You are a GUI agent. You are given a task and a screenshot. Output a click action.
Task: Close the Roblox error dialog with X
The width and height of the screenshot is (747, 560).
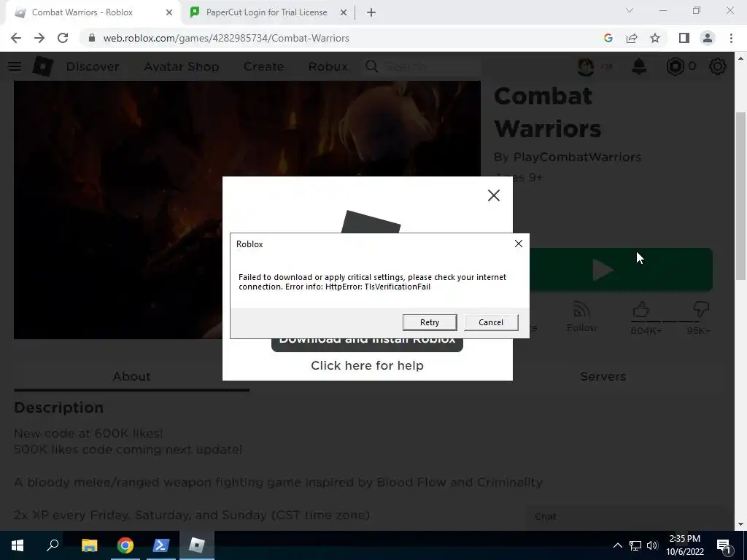(x=519, y=244)
